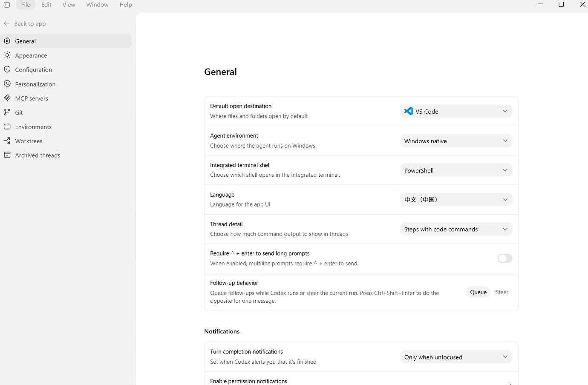Open Turn completion notifications dropdown
Viewport: 588px width, 385px height.
tap(456, 357)
